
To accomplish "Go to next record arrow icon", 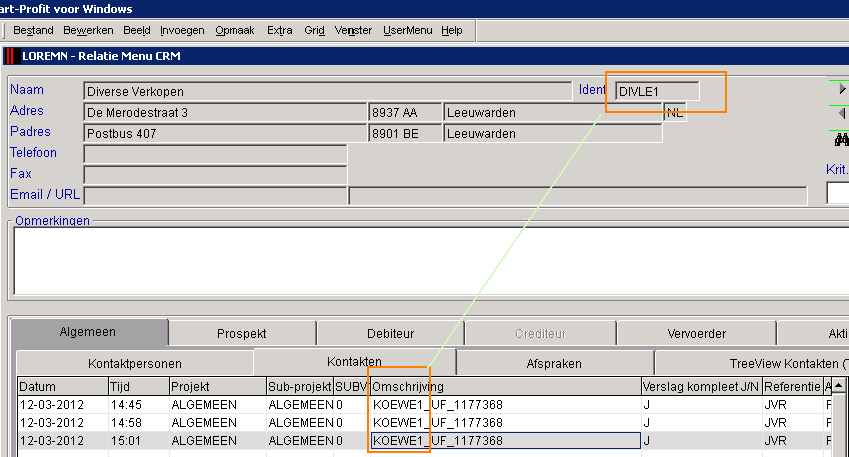I will [x=841, y=89].
